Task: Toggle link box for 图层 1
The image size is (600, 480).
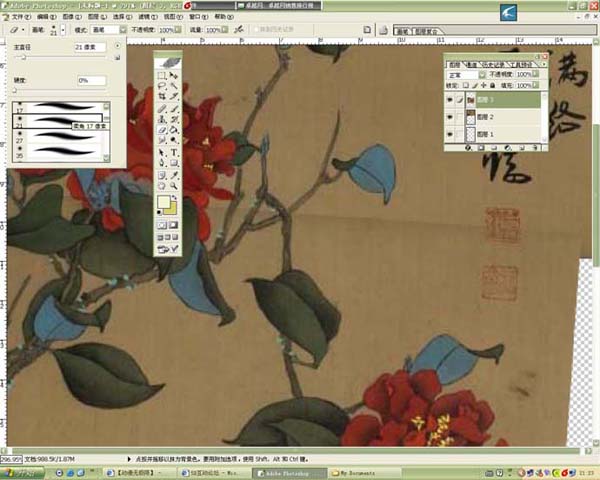Action: pos(459,134)
